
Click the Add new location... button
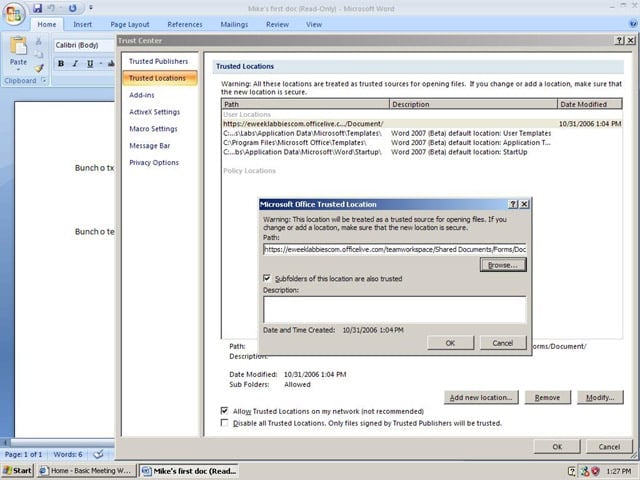click(481, 397)
